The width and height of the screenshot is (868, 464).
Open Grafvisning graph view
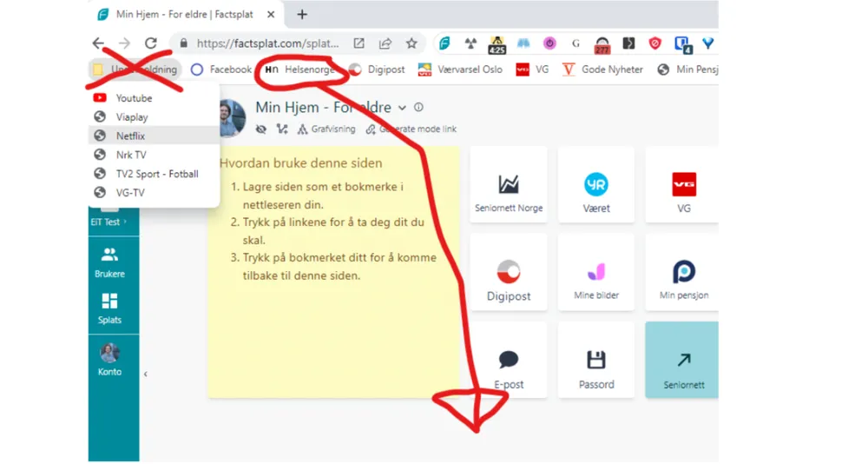(326, 129)
